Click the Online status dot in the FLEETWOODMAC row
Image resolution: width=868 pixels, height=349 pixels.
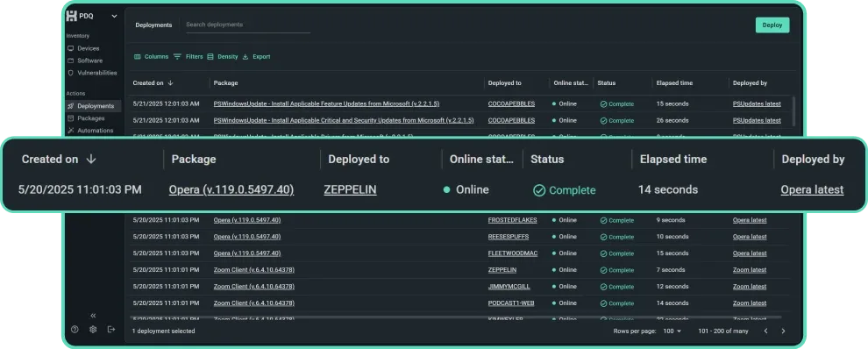click(x=553, y=253)
